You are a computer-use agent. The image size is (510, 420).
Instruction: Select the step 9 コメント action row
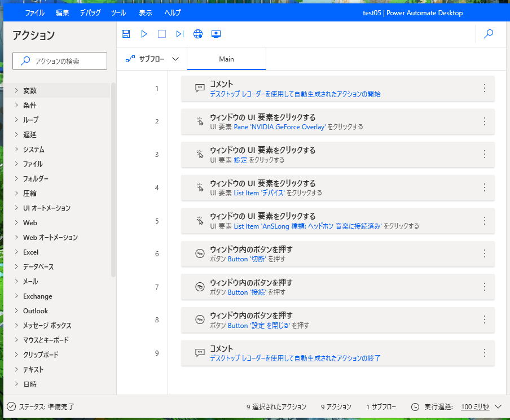click(x=337, y=353)
